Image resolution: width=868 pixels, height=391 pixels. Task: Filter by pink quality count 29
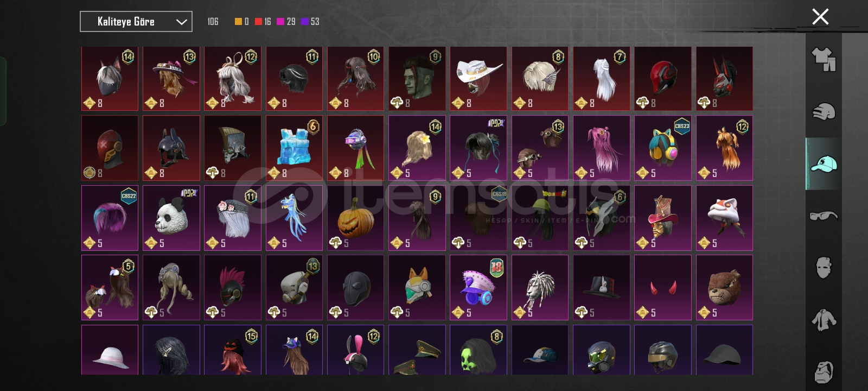coord(286,22)
